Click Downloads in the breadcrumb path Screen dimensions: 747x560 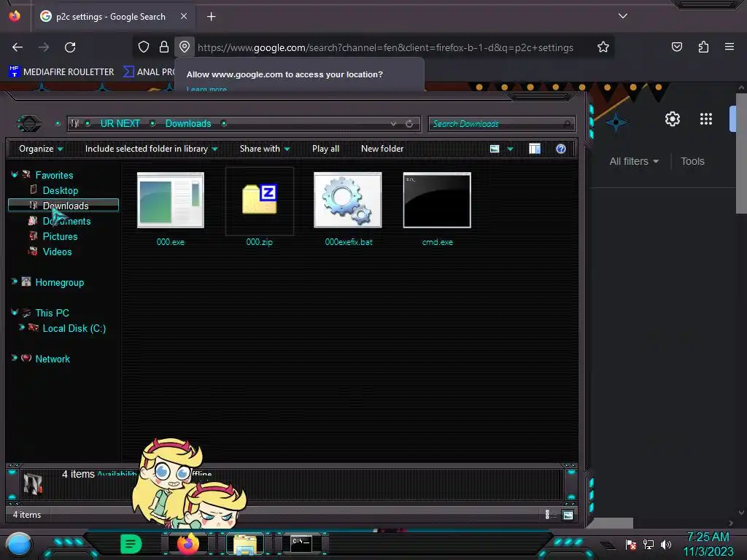(188, 123)
